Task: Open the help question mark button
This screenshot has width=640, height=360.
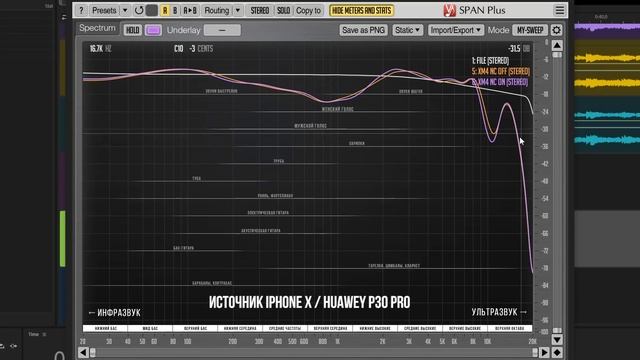Action: click(x=81, y=10)
